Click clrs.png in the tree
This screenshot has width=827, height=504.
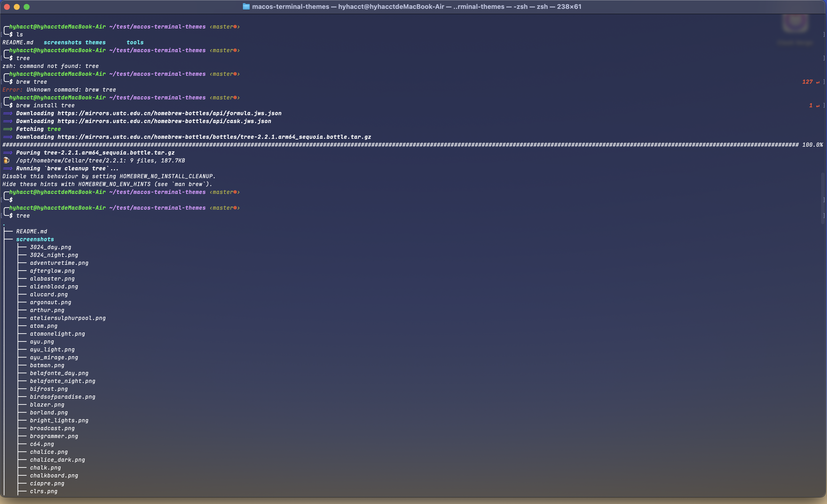pyautogui.click(x=44, y=492)
